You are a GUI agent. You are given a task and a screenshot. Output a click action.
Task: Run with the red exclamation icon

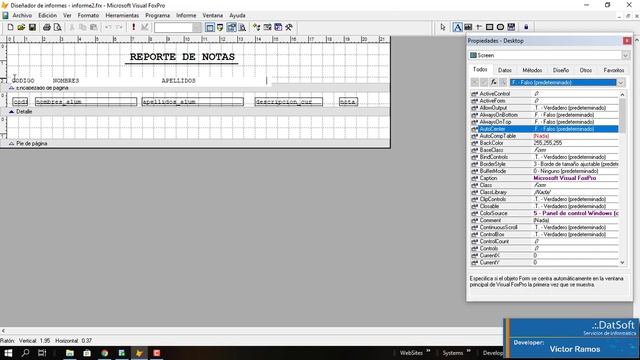[x=133, y=27]
